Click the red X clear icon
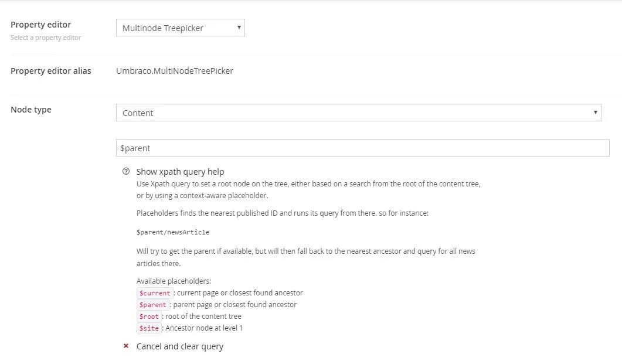The height and width of the screenshot is (364, 622). 125,346
